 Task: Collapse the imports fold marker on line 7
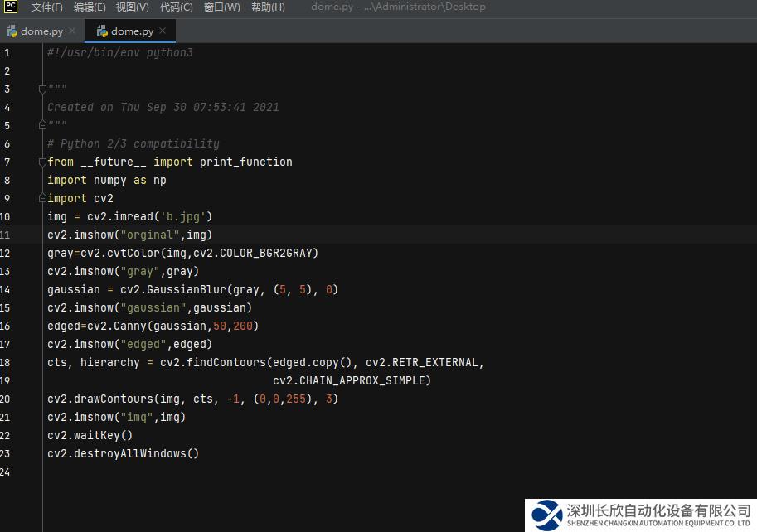pyautogui.click(x=42, y=162)
